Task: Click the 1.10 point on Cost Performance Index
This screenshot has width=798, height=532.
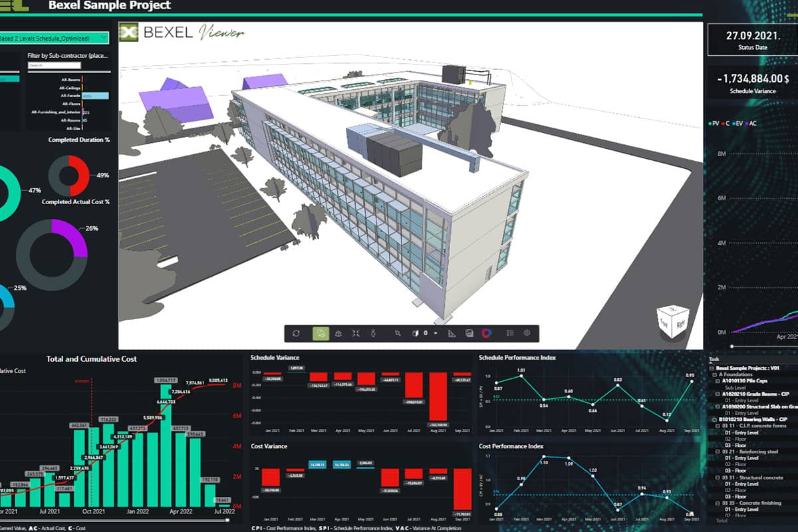Action: pyautogui.click(x=544, y=457)
